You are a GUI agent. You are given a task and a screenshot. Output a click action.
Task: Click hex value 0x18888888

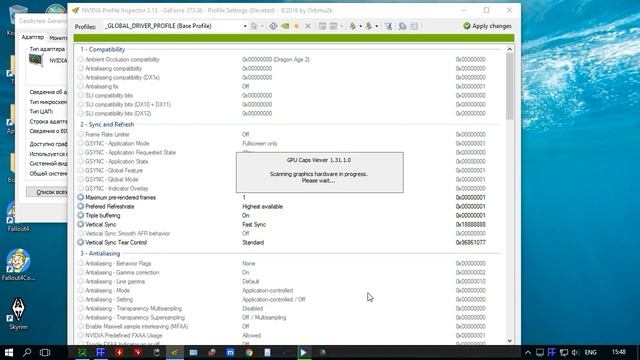coord(471,224)
